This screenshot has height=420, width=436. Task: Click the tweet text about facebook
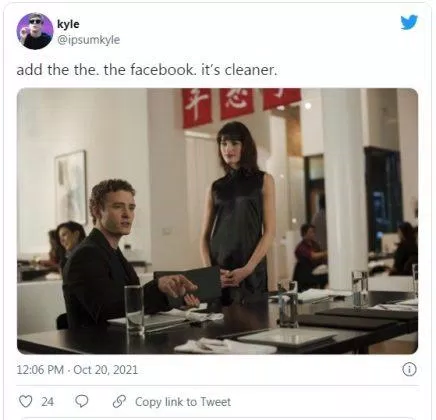click(x=147, y=70)
